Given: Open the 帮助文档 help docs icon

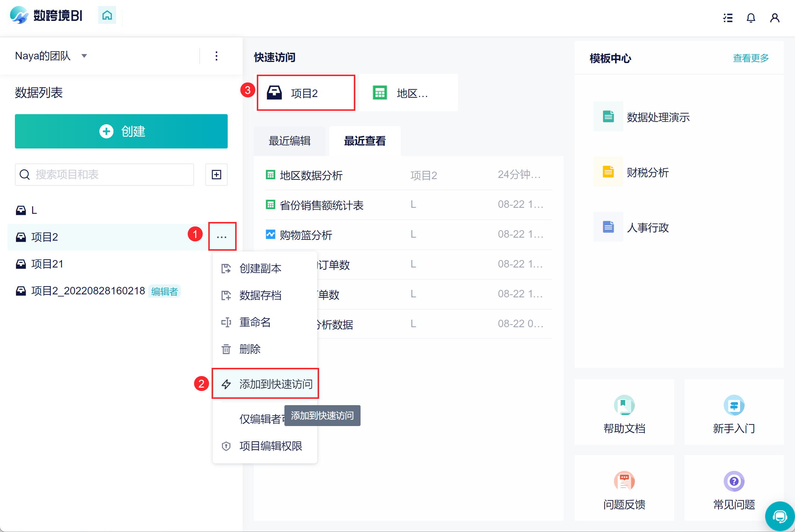Looking at the screenshot, I should coord(624,406).
